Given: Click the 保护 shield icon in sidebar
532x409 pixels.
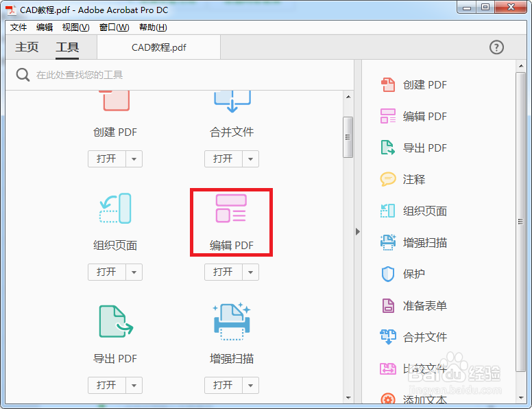Looking at the screenshot, I should 388,274.
